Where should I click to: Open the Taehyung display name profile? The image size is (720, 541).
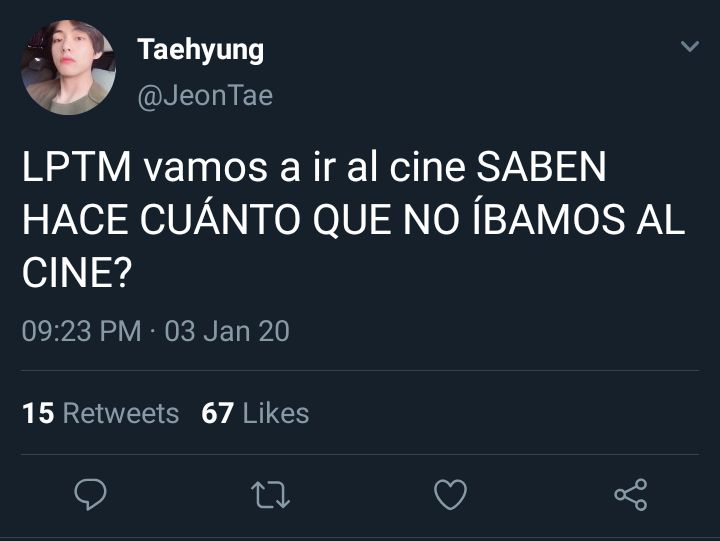pos(201,50)
